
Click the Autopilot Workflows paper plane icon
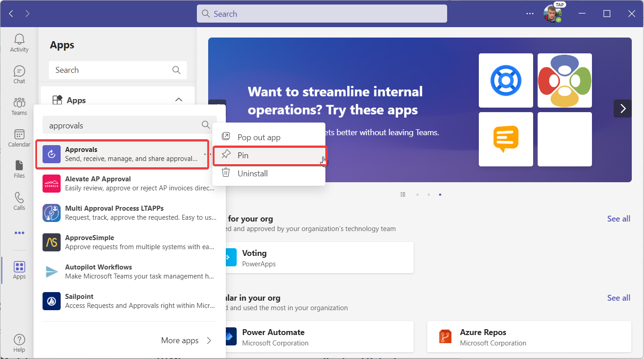pos(52,272)
